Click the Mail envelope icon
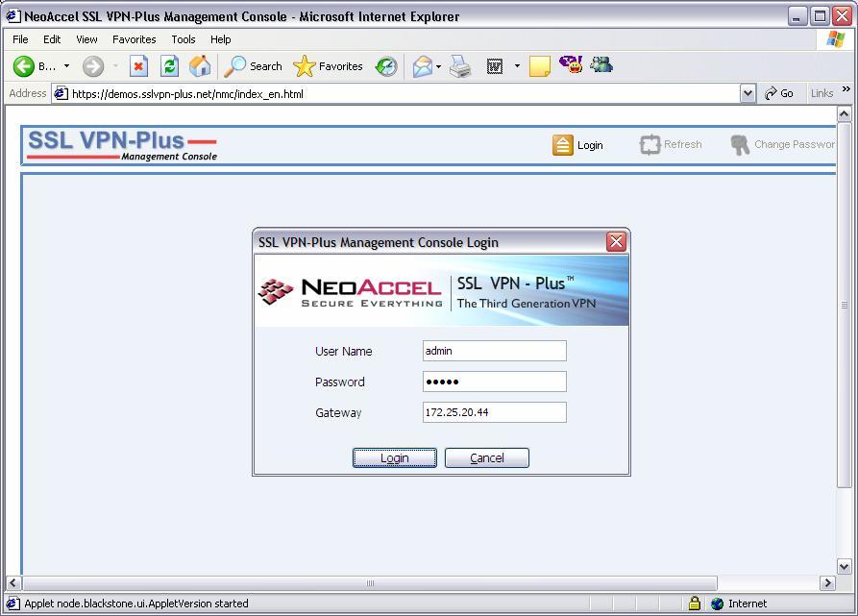The width and height of the screenshot is (858, 616). (422, 66)
